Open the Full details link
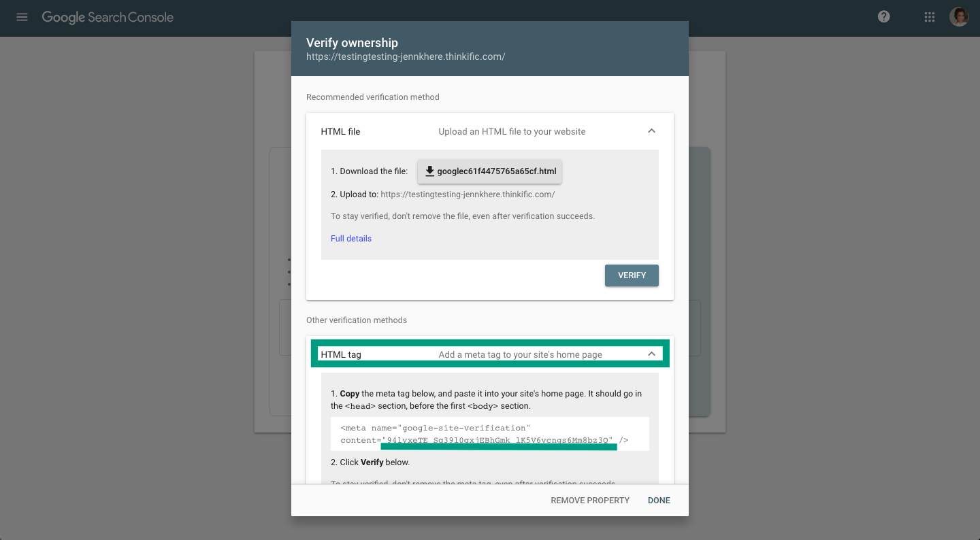The image size is (980, 540). (351, 239)
